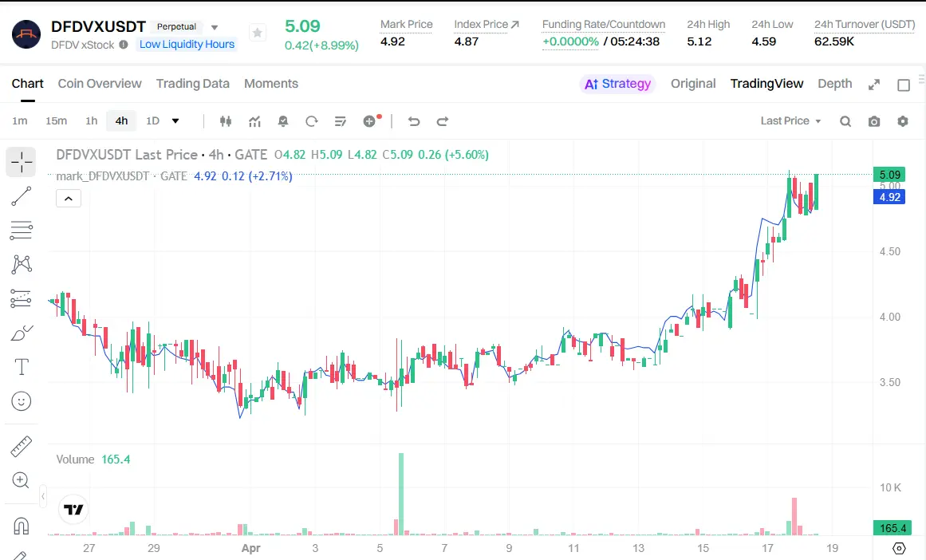This screenshot has height=560, width=926.
Task: Expand the DFDVXUSDT pair selector arrow
Action: (215, 27)
